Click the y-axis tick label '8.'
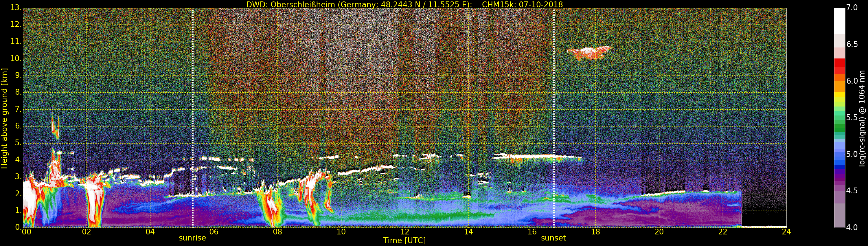The height and width of the screenshot is (246, 868). 18,92
